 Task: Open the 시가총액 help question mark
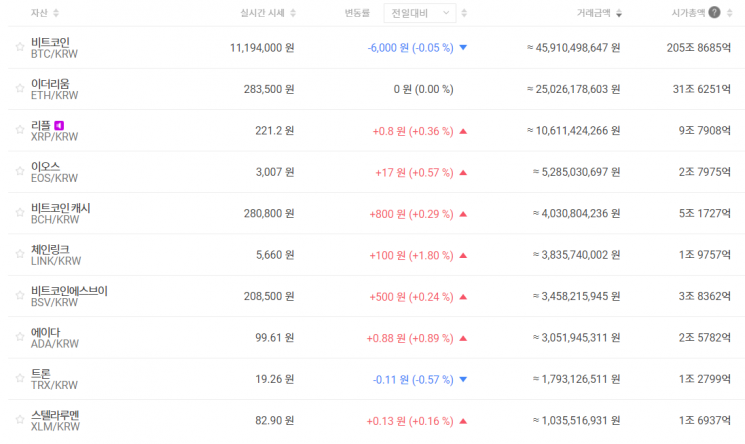[x=714, y=12]
